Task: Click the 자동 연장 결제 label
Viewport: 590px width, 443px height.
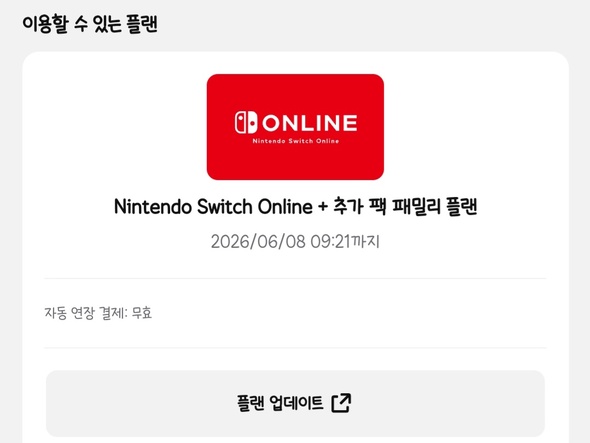Action: pyautogui.click(x=86, y=313)
